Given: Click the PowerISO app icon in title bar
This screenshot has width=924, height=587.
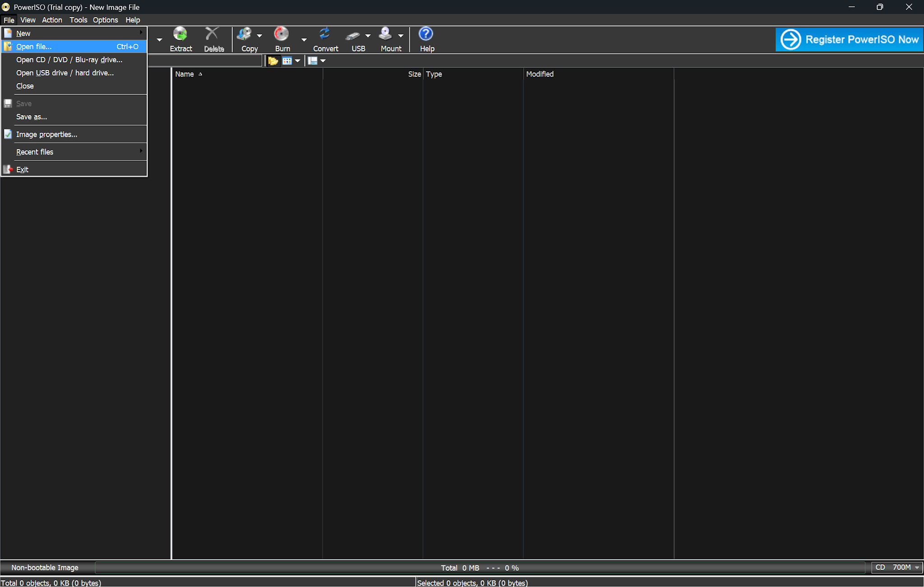Looking at the screenshot, I should 6,7.
